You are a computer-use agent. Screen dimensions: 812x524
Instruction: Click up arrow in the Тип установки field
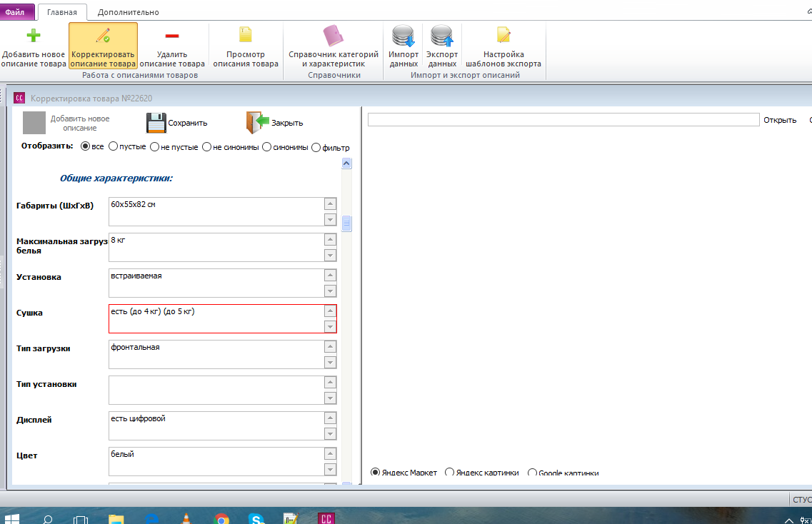330,383
